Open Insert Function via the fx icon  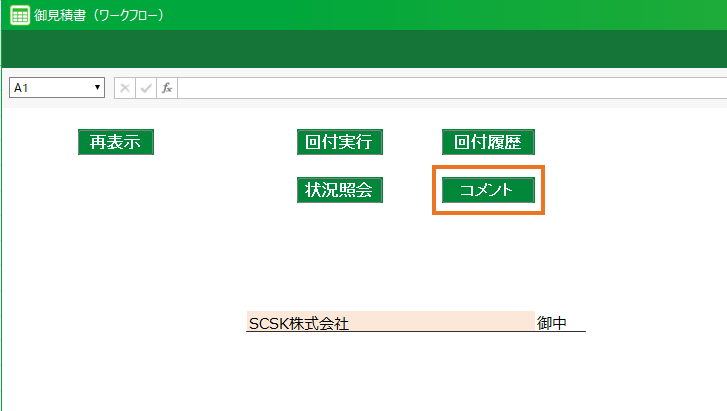pyautogui.click(x=167, y=88)
